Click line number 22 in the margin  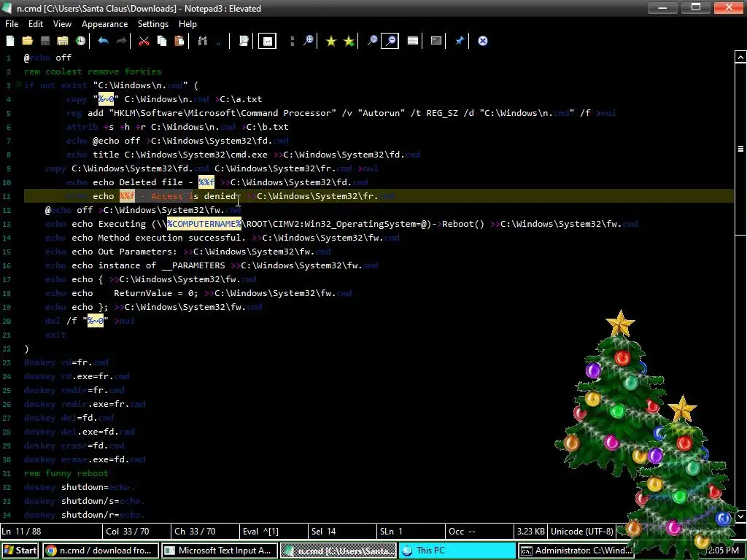[x=7, y=349]
